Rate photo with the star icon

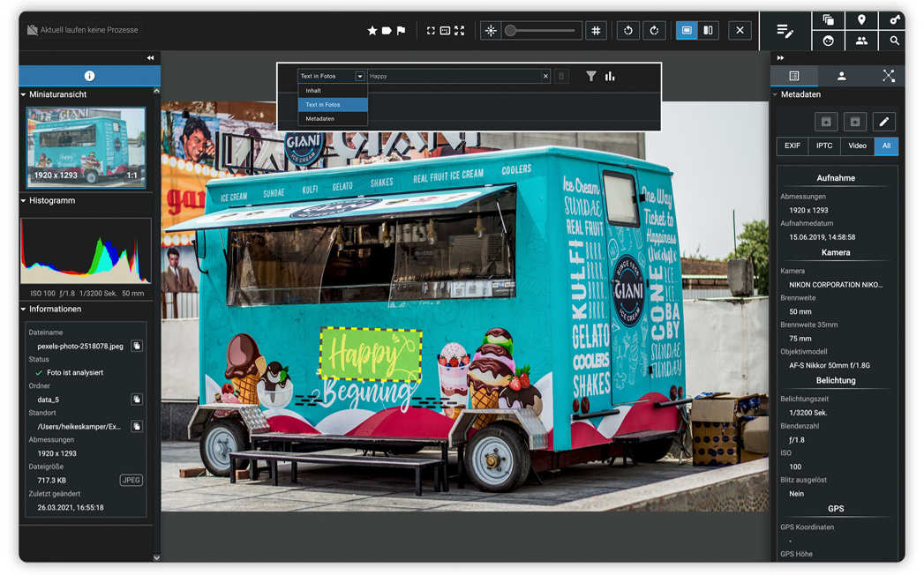(x=372, y=31)
